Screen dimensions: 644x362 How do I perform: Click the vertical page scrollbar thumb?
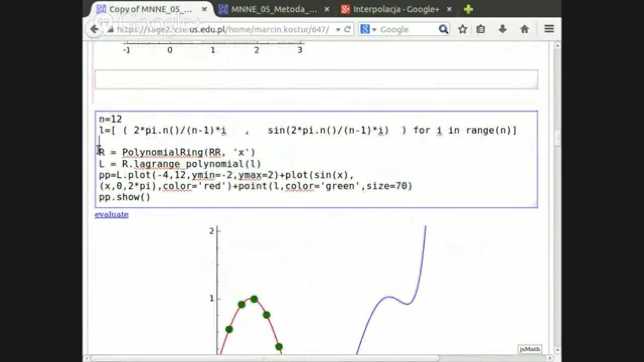(557, 138)
